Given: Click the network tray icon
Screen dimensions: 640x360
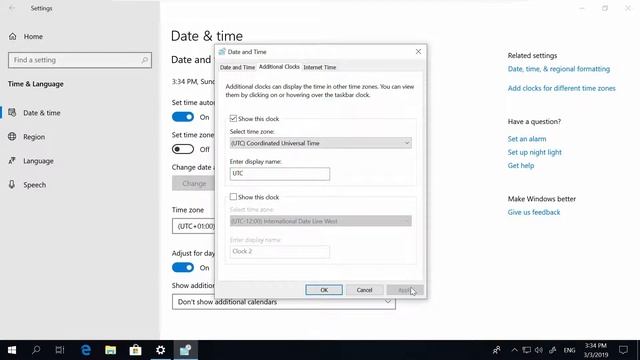Looking at the screenshot, I should coord(527,350).
